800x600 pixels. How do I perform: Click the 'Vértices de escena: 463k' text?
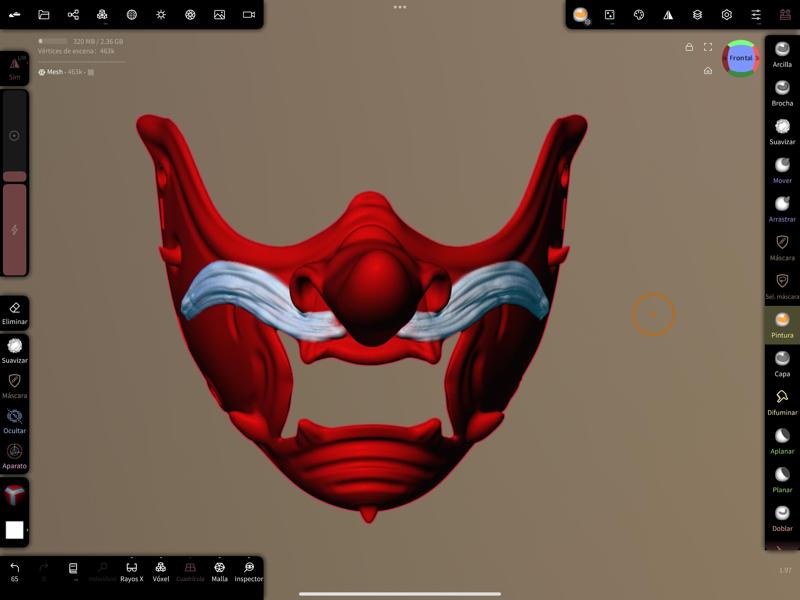coord(76,51)
